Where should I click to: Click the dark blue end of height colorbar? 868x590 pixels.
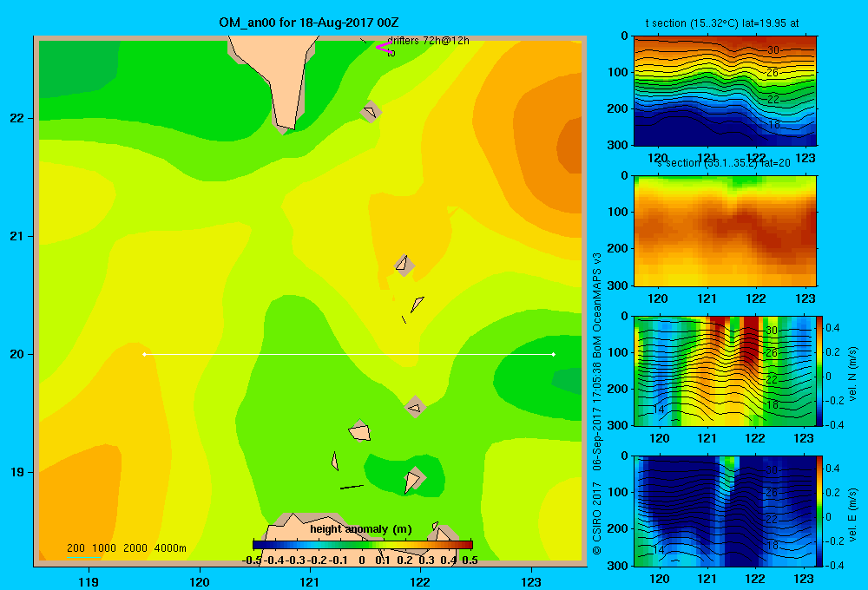click(x=257, y=545)
